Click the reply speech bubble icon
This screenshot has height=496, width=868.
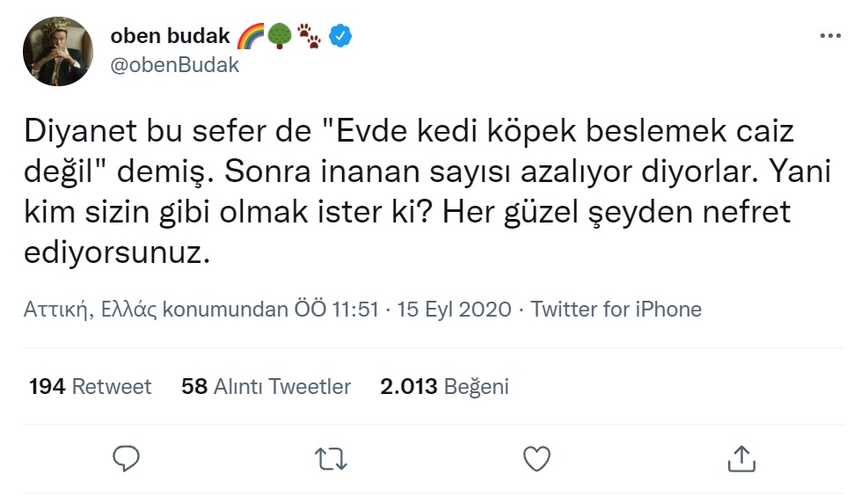pos(128,457)
